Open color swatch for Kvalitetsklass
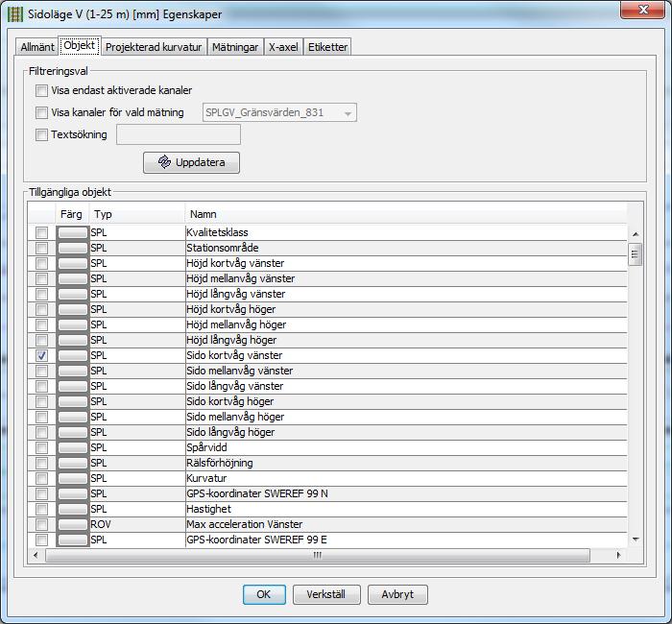 (x=72, y=232)
